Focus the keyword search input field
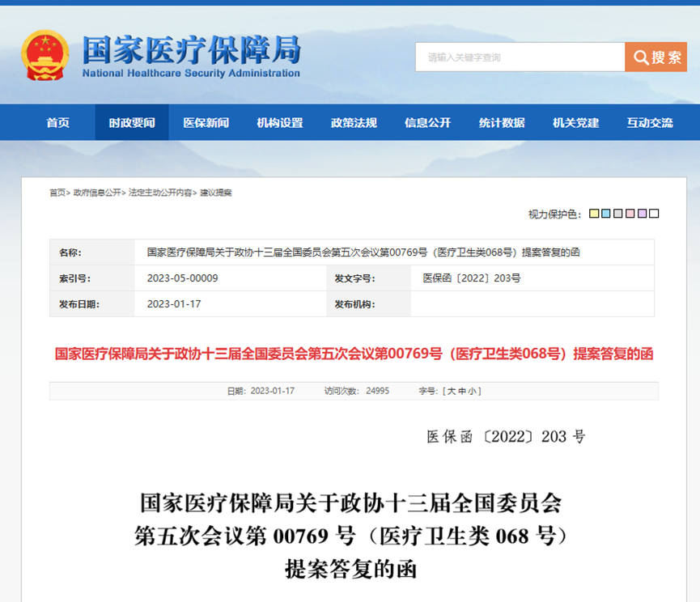The image size is (700, 602). pyautogui.click(x=520, y=57)
